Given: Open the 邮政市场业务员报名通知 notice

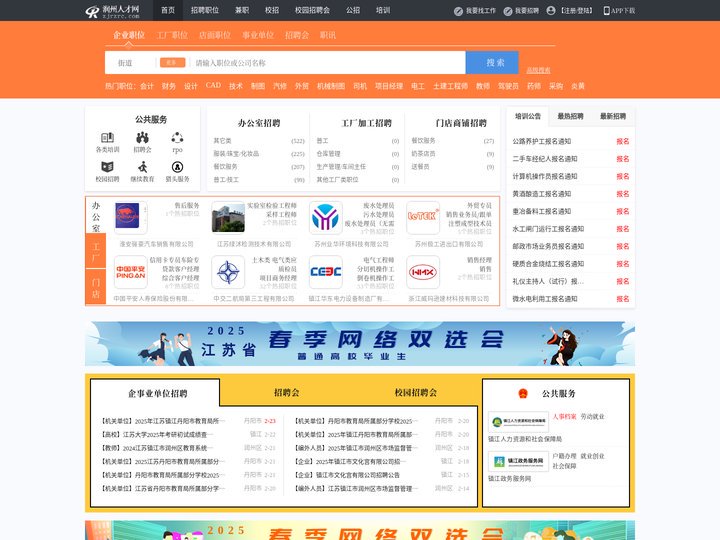Looking at the screenshot, I should pyautogui.click(x=548, y=246).
